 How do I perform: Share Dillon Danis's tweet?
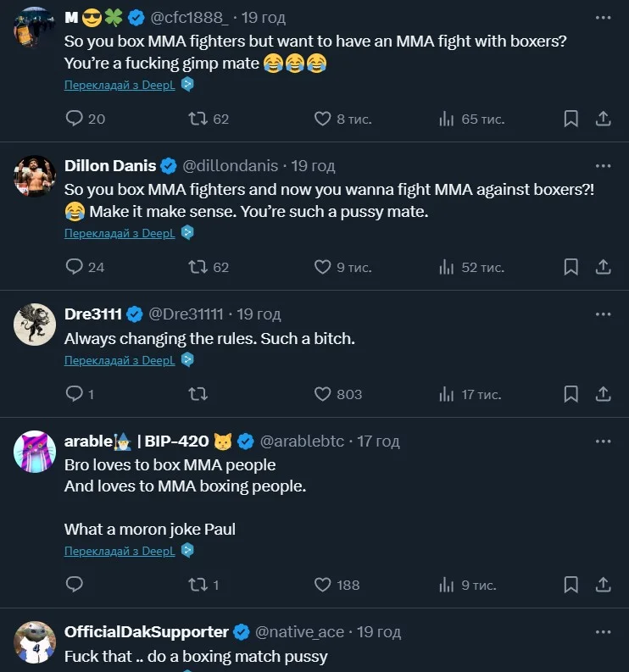(x=604, y=267)
